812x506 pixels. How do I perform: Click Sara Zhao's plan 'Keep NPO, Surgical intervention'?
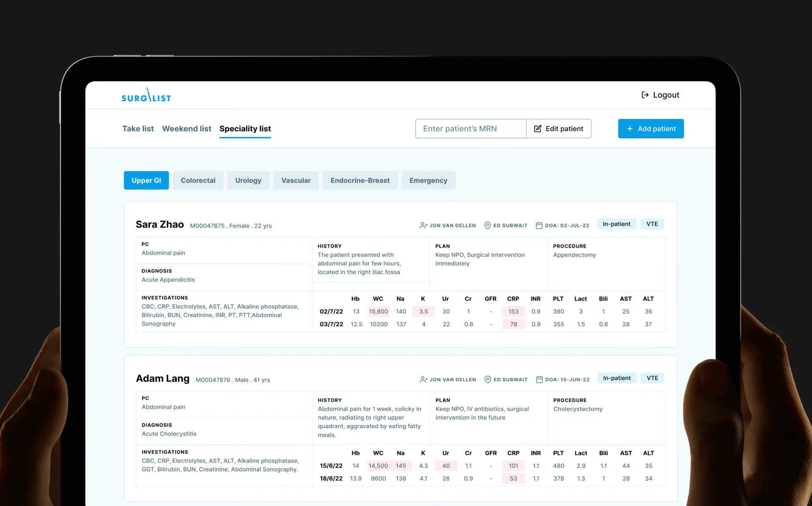(x=480, y=259)
